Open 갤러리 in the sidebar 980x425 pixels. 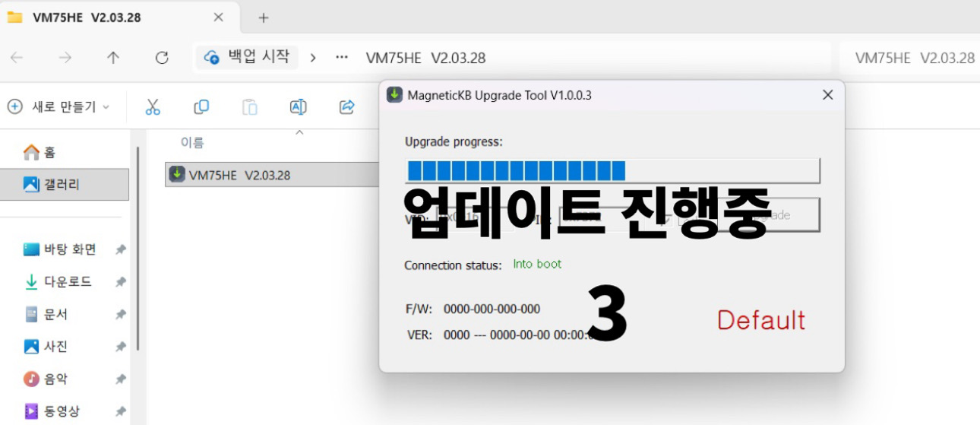pyautogui.click(x=65, y=184)
